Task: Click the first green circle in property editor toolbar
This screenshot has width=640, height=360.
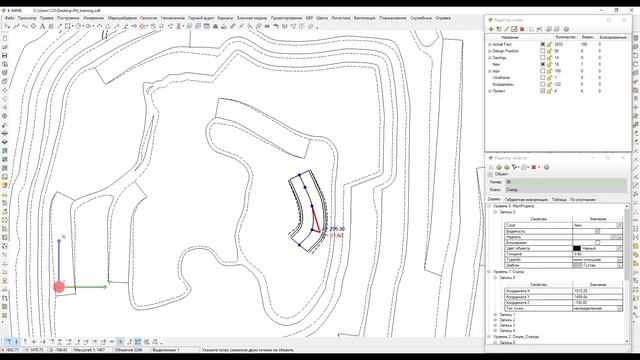Action: (x=499, y=167)
